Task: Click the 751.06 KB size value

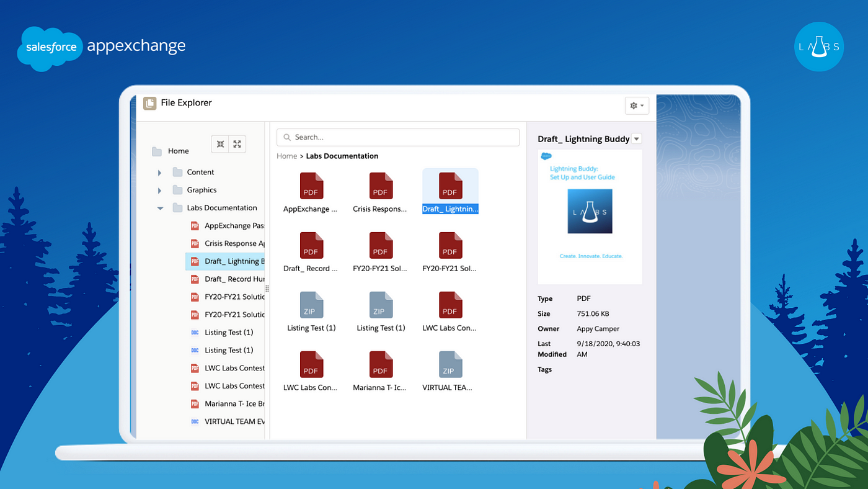Action: coord(594,314)
